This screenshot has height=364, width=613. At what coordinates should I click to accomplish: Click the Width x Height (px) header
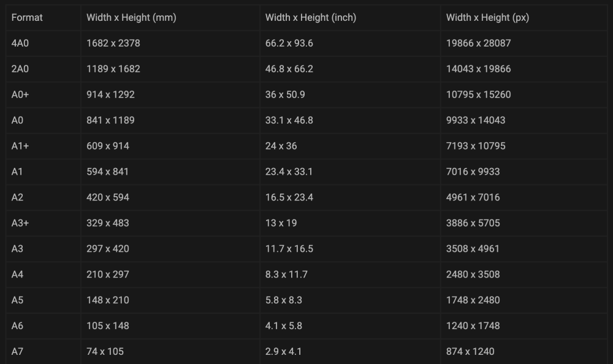tap(487, 18)
